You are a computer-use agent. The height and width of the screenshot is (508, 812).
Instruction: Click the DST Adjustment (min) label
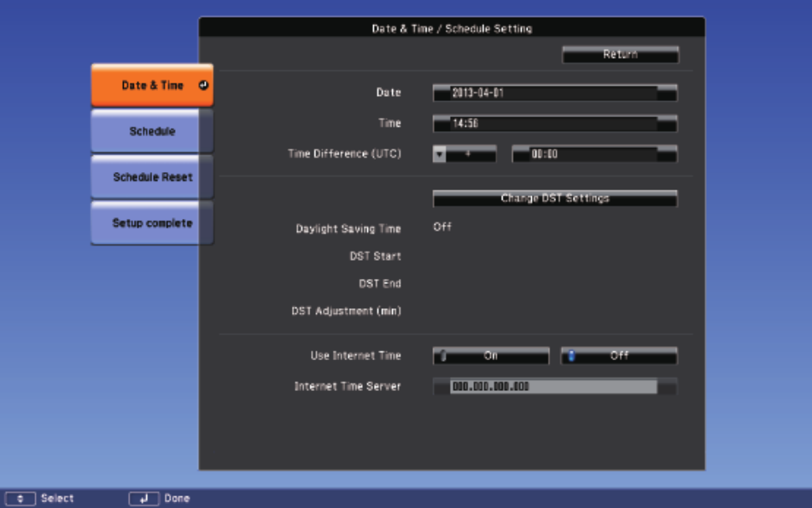point(346,311)
